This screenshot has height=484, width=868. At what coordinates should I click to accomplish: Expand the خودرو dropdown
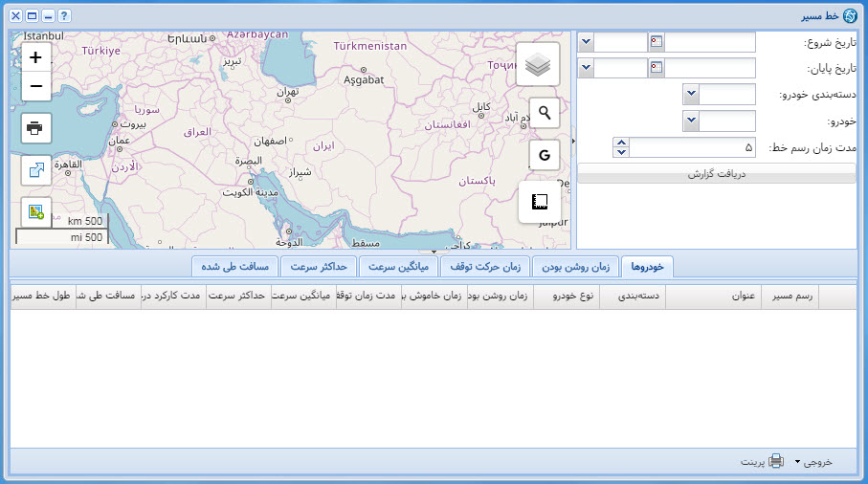click(x=691, y=121)
